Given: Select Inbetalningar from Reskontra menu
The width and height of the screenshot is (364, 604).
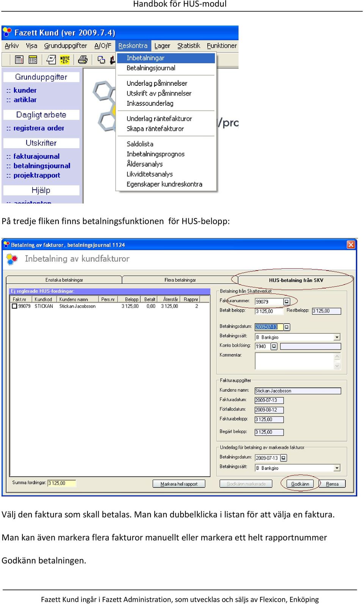Looking at the screenshot, I should click(166, 58).
